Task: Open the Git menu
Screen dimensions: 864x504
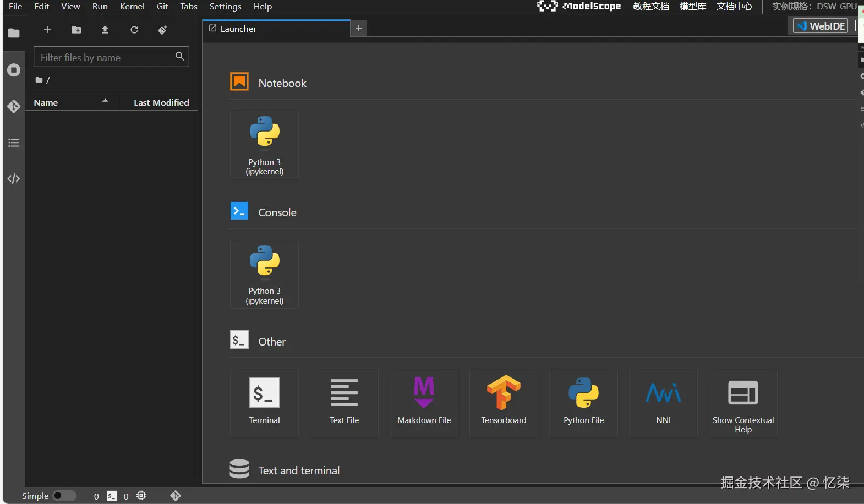Action: (x=162, y=7)
